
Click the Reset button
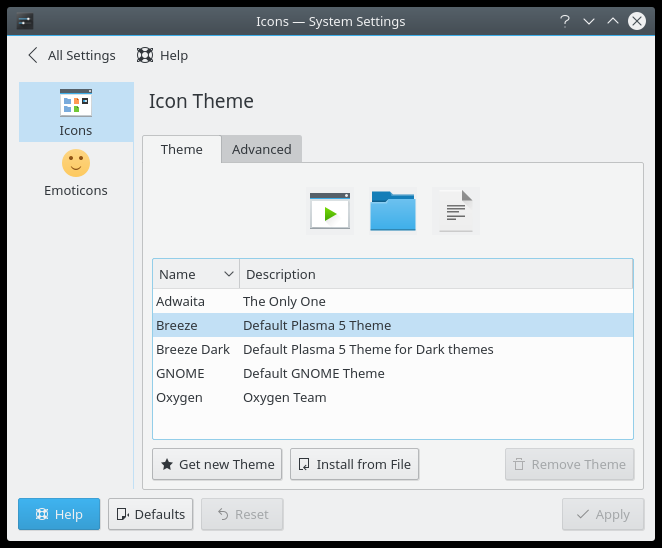pyautogui.click(x=242, y=514)
